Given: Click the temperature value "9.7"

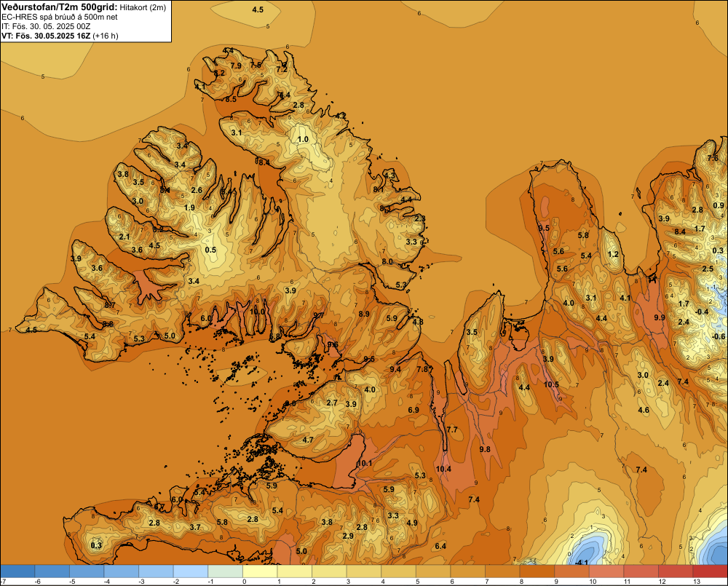Looking at the screenshot, I should click(x=319, y=315).
